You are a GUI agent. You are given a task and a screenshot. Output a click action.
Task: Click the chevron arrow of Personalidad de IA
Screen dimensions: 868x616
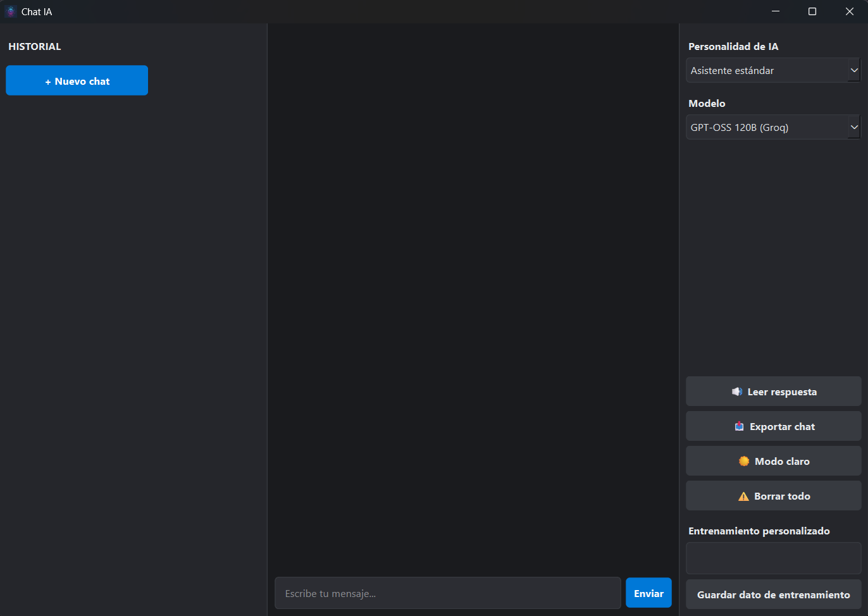click(x=854, y=70)
